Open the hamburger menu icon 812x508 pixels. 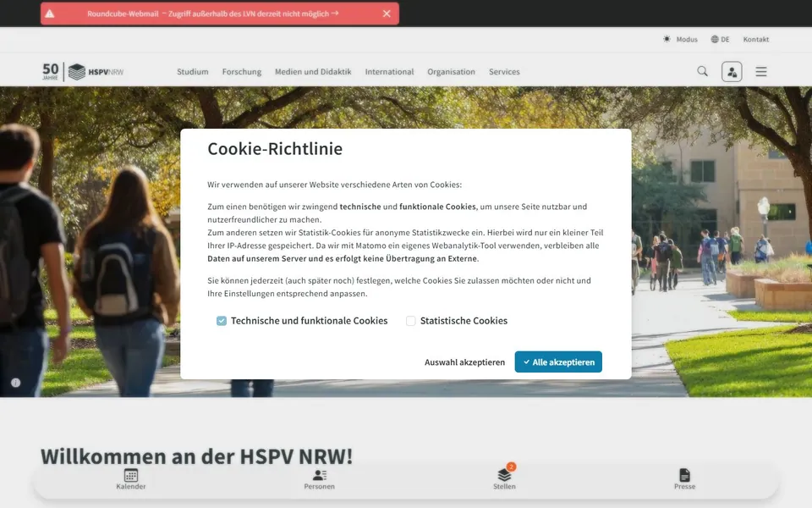point(760,71)
